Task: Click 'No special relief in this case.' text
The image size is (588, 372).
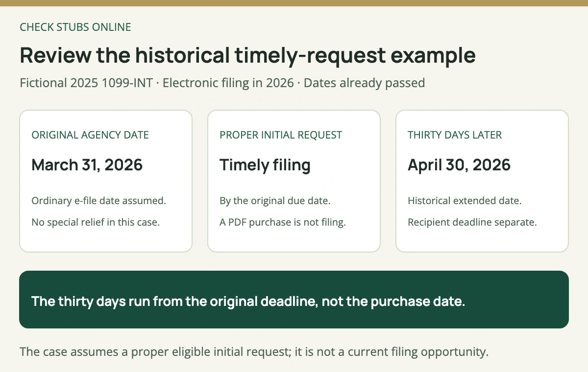Action: coord(96,222)
